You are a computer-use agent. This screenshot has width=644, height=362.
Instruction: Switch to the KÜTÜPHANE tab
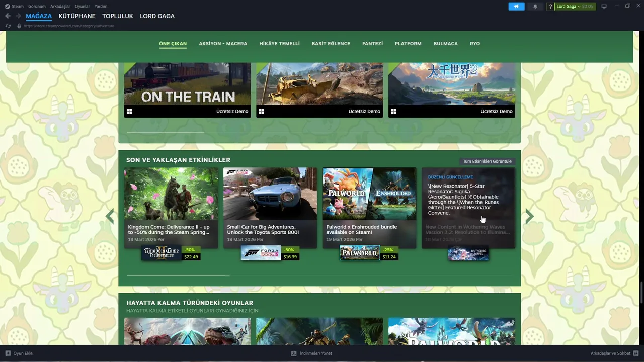(x=77, y=16)
